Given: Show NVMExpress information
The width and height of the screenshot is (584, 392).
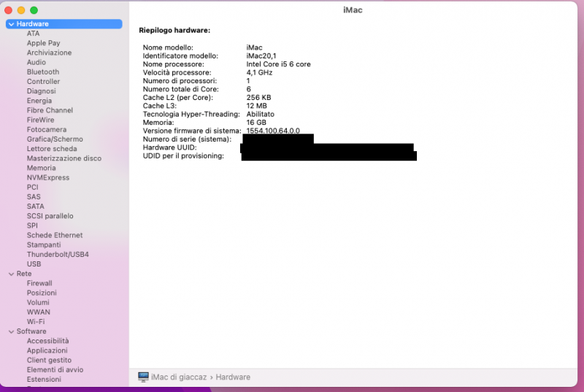Looking at the screenshot, I should click(x=48, y=177).
